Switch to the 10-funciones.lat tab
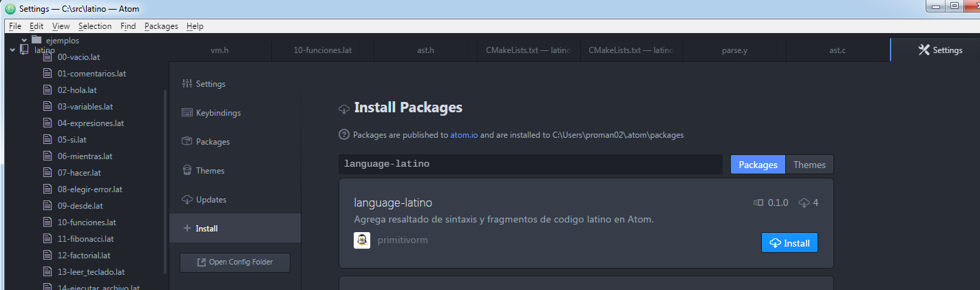The image size is (980, 290). pos(323,50)
